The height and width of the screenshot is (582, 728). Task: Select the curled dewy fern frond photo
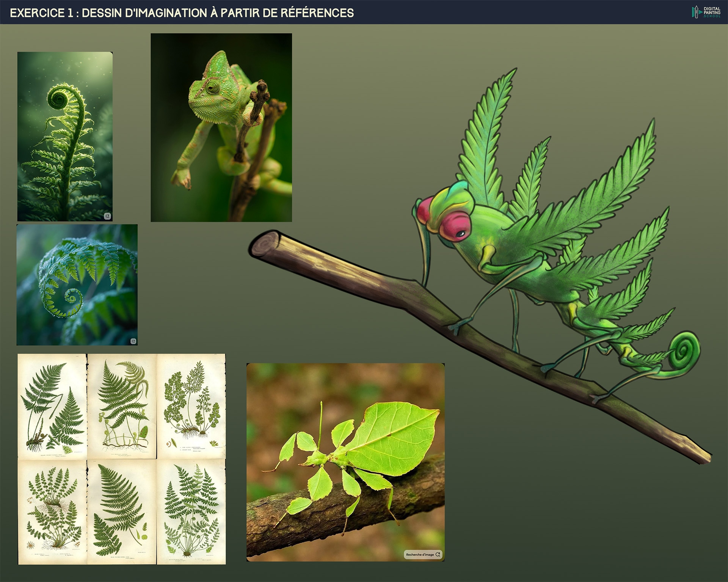77,285
